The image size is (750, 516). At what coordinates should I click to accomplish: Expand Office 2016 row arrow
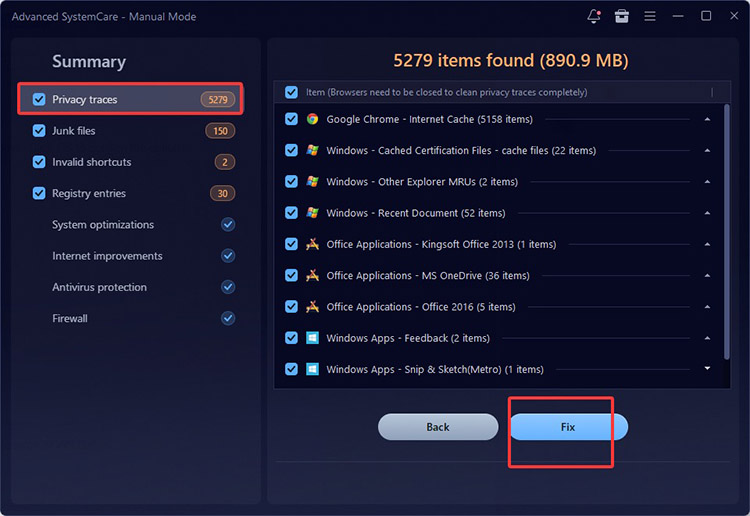[x=707, y=307]
